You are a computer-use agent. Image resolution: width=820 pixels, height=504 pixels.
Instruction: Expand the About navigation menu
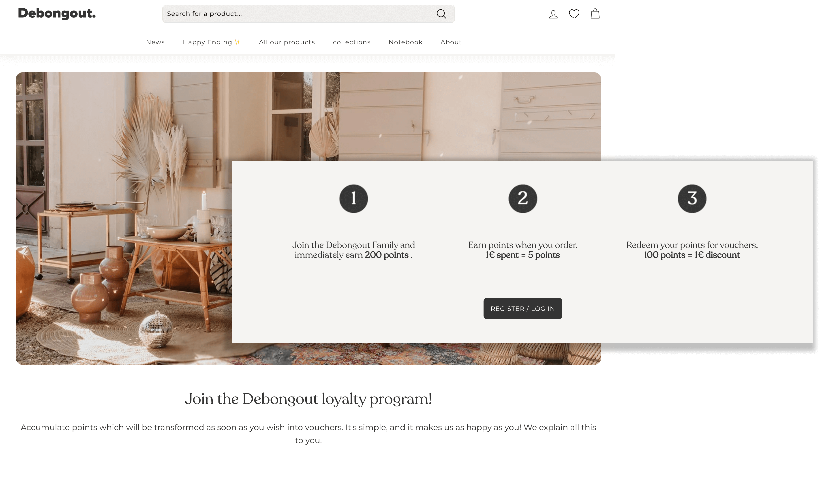click(x=451, y=42)
